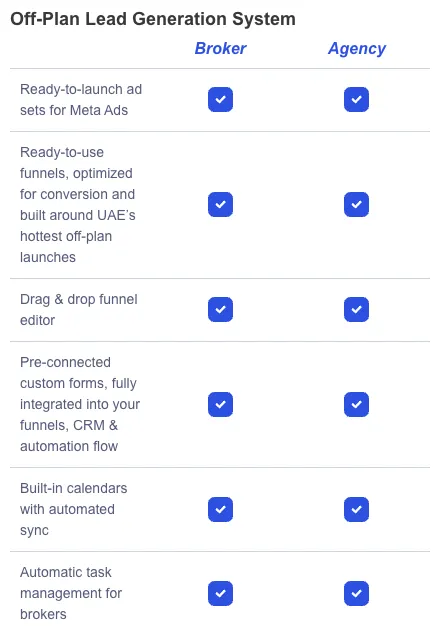Click Broker checkmark for Automatic task management

click(220, 594)
